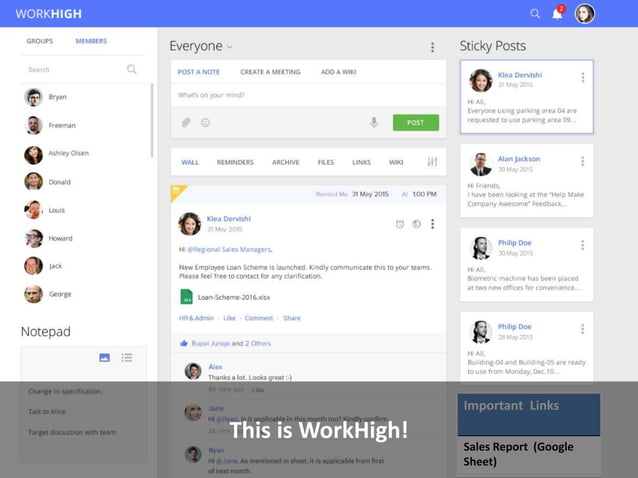Viewport: 638px width, 478px height.
Task: Insert image into Notepad
Action: point(105,358)
